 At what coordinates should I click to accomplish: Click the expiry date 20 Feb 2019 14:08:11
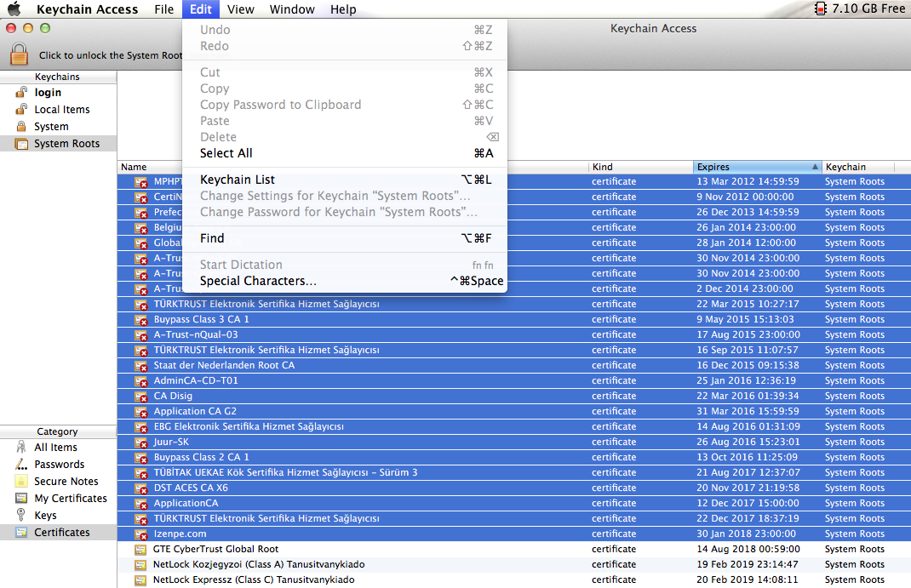[x=748, y=579]
